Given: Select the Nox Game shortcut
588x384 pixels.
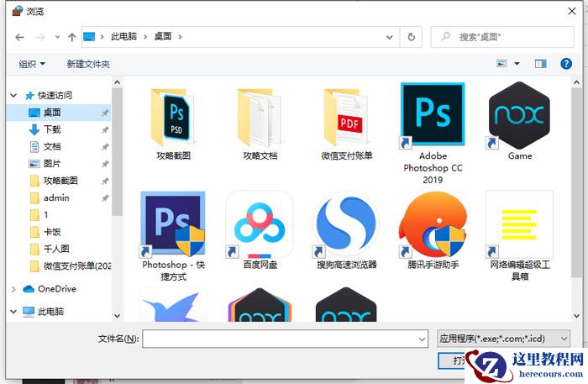Looking at the screenshot, I should coord(519,115).
